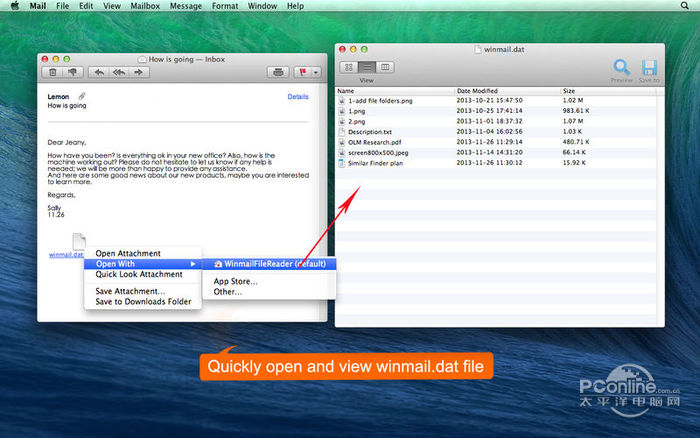Click the Reply All double-arrow icon
The image size is (700, 438).
point(119,72)
